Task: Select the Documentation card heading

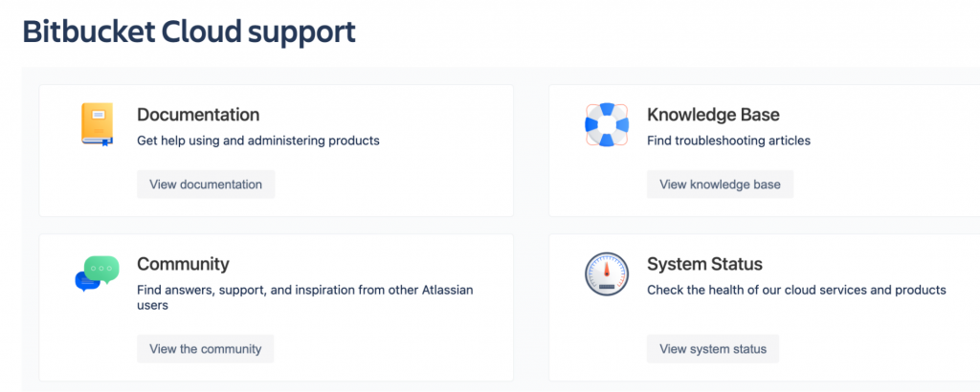Action: (198, 115)
